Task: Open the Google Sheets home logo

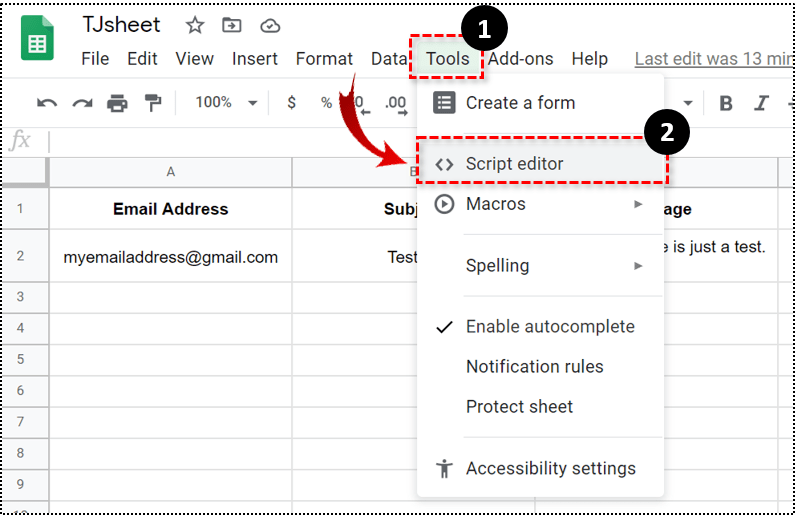Action: (x=38, y=40)
